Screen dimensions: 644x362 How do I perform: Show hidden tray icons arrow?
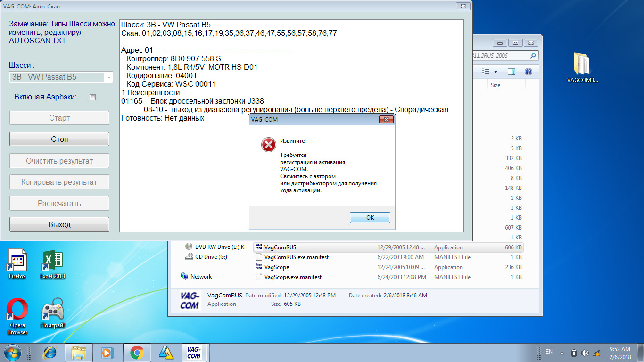(563, 353)
